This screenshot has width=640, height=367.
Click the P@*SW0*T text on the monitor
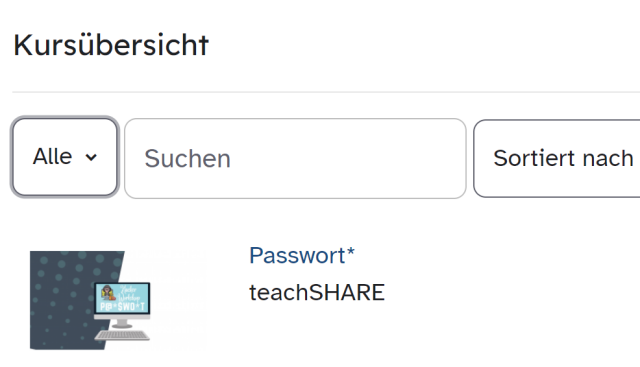pyautogui.click(x=122, y=307)
